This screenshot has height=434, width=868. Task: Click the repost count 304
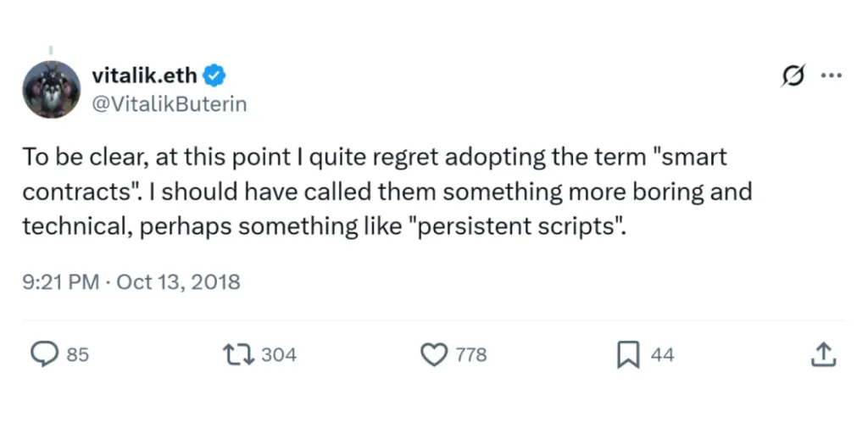coord(278,355)
